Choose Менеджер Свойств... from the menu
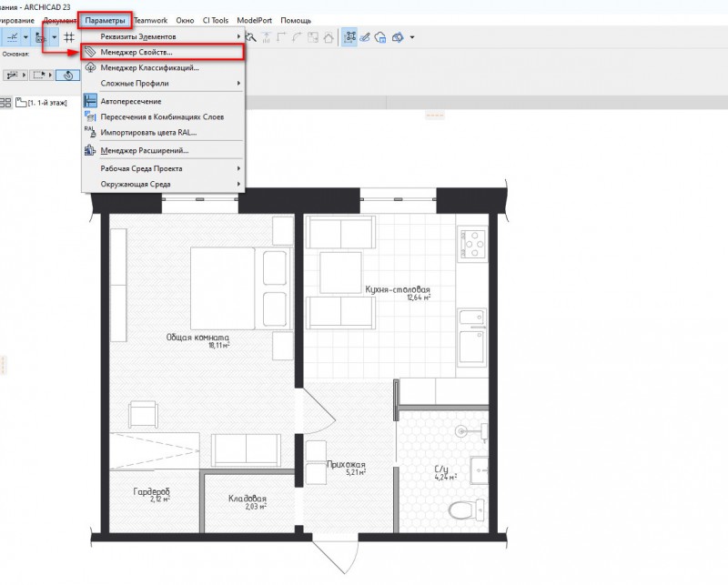This screenshot has width=728, height=585. [x=163, y=52]
